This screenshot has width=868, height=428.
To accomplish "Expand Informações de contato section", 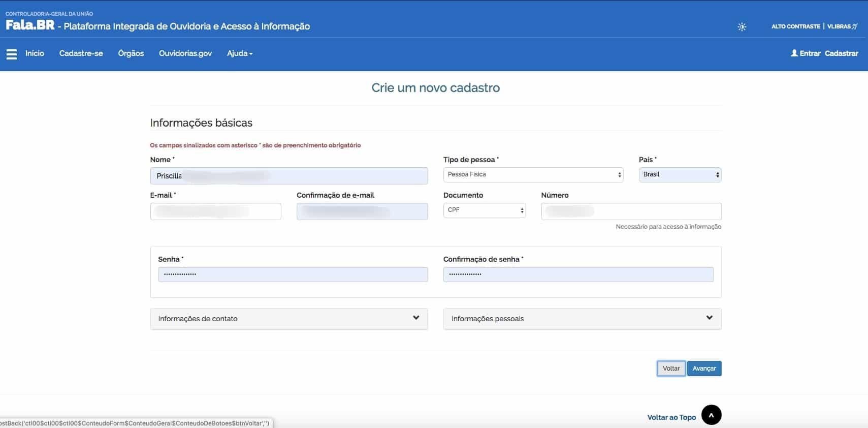I will coord(289,319).
